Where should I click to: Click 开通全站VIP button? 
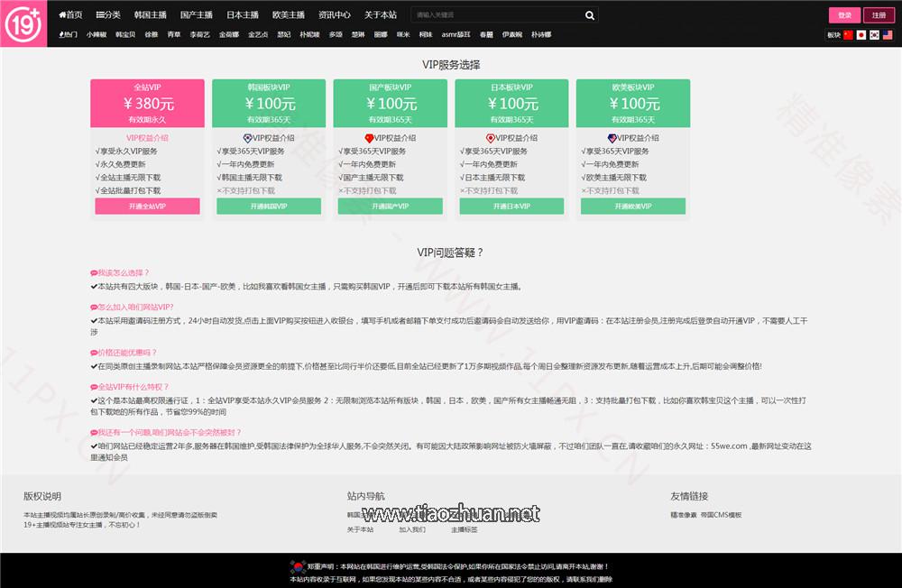pyautogui.click(x=147, y=207)
